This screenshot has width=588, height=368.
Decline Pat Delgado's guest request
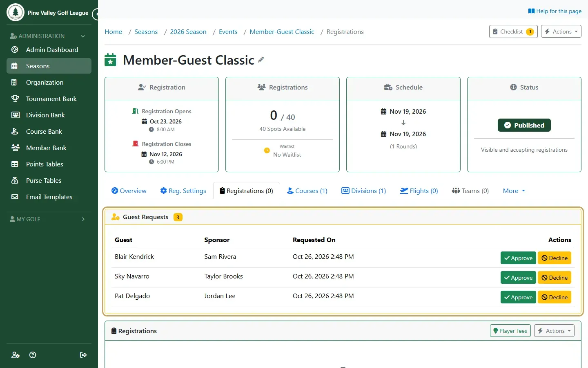[x=555, y=297]
